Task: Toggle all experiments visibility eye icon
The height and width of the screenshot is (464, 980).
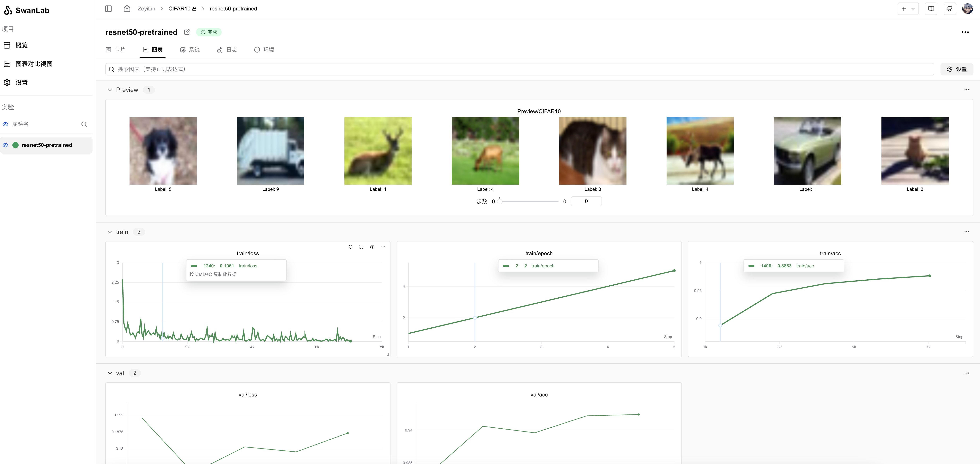Action: pyautogui.click(x=6, y=124)
